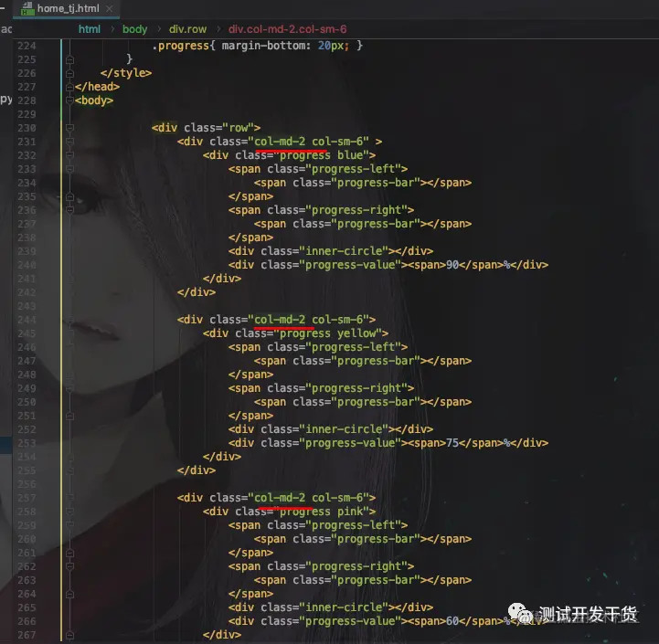659x644 pixels.
Task: Click the 75 percent progress value
Action: pyautogui.click(x=452, y=443)
